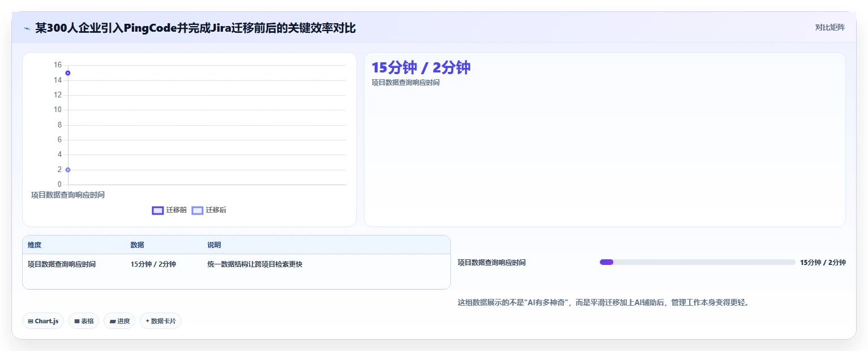Click the 说明 column header
This screenshot has width=868, height=351.
(x=214, y=245)
